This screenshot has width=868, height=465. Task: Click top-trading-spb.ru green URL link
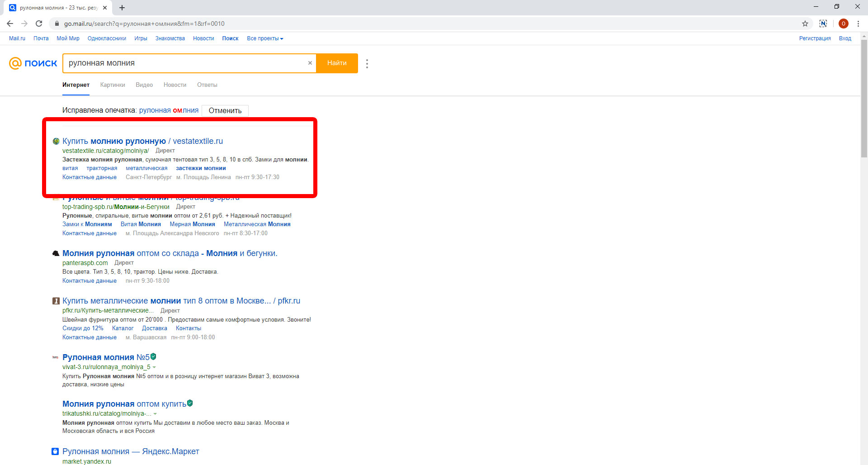pyautogui.click(x=116, y=207)
